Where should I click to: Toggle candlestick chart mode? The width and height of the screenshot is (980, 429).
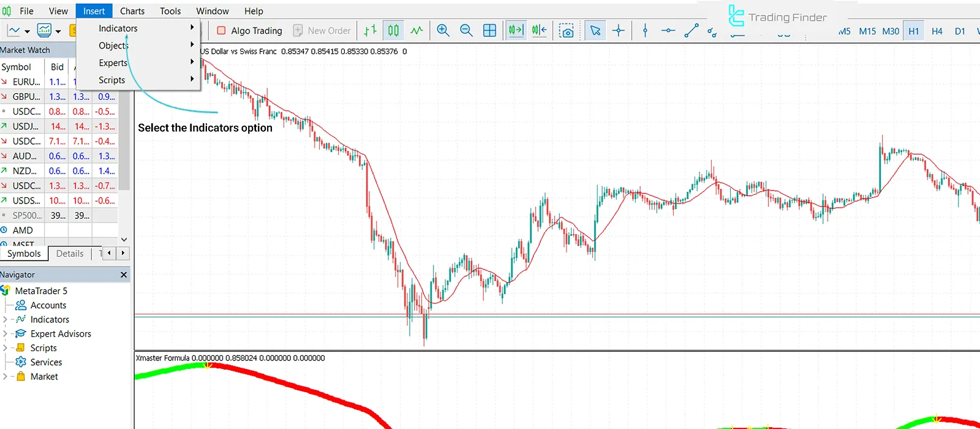393,31
